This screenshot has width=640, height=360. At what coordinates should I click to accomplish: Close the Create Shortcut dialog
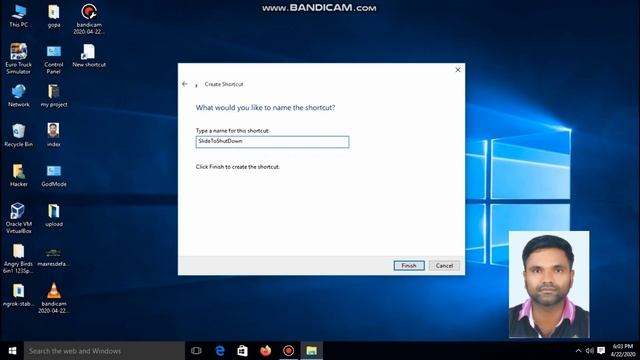coord(458,70)
